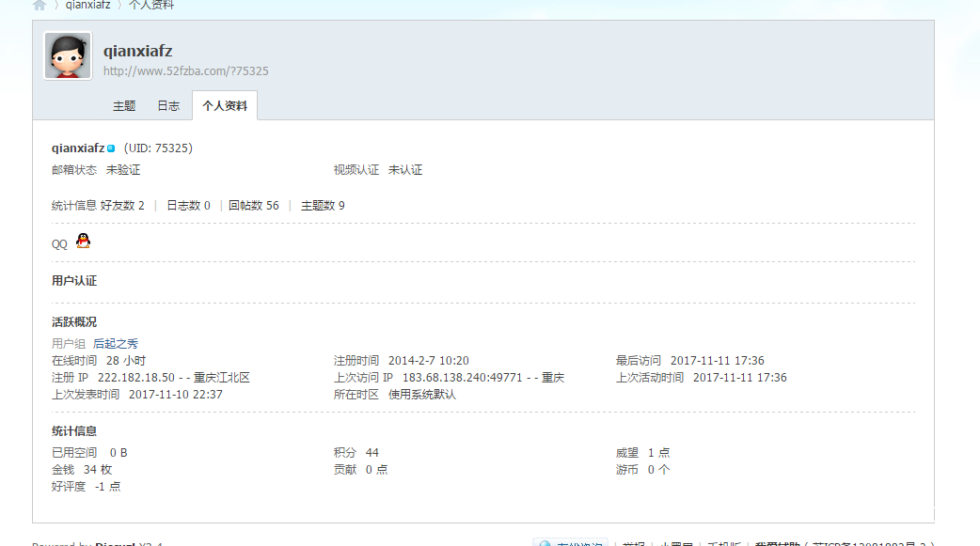The image size is (980, 546).
Task: Open the 后起之秀 user group link
Action: pyautogui.click(x=115, y=343)
